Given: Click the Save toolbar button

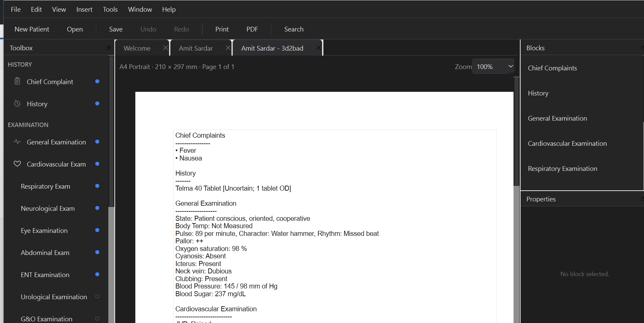Looking at the screenshot, I should (116, 29).
